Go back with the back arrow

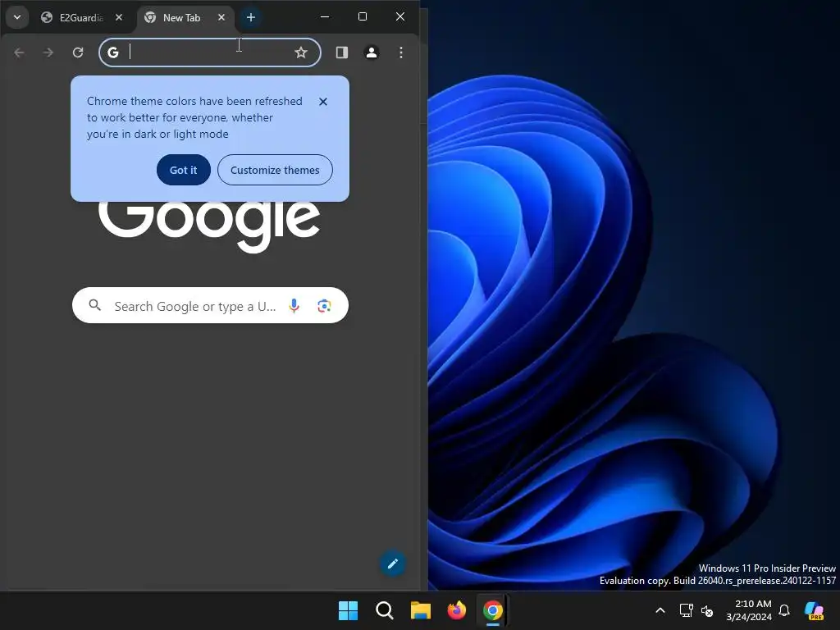[20, 52]
